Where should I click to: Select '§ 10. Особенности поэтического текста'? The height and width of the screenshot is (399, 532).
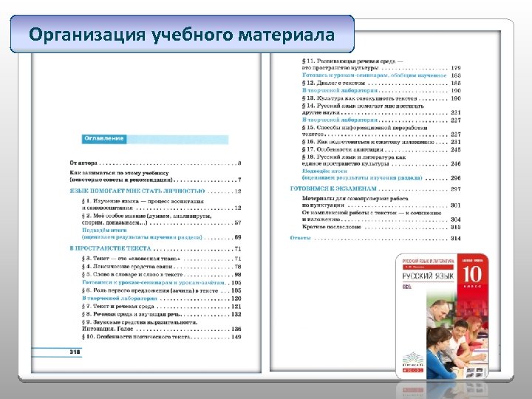click(x=162, y=337)
